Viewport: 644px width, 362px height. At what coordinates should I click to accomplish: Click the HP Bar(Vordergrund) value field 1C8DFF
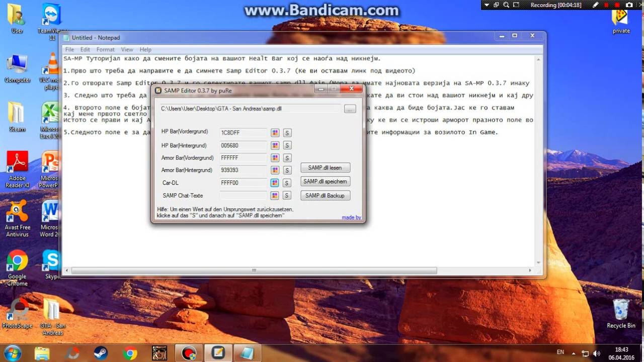244,133
